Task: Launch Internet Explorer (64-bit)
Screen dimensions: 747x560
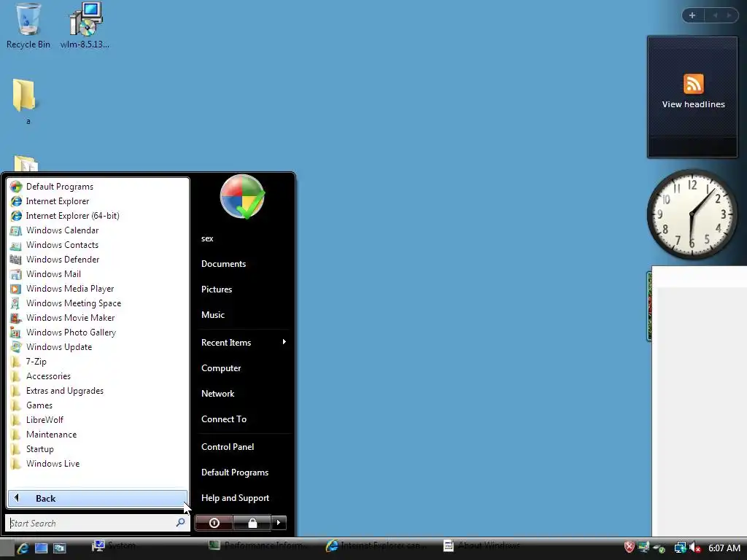Action: pyautogui.click(x=98, y=216)
